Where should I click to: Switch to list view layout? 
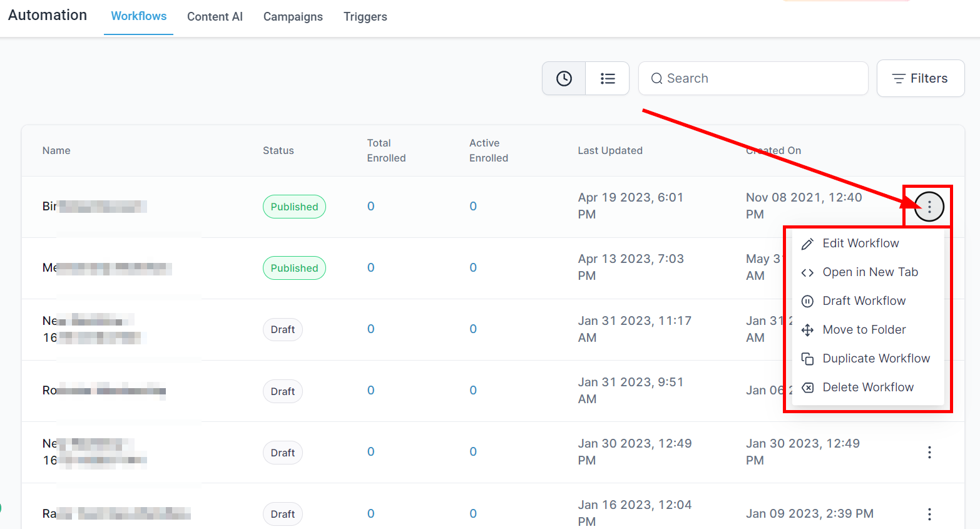[607, 78]
